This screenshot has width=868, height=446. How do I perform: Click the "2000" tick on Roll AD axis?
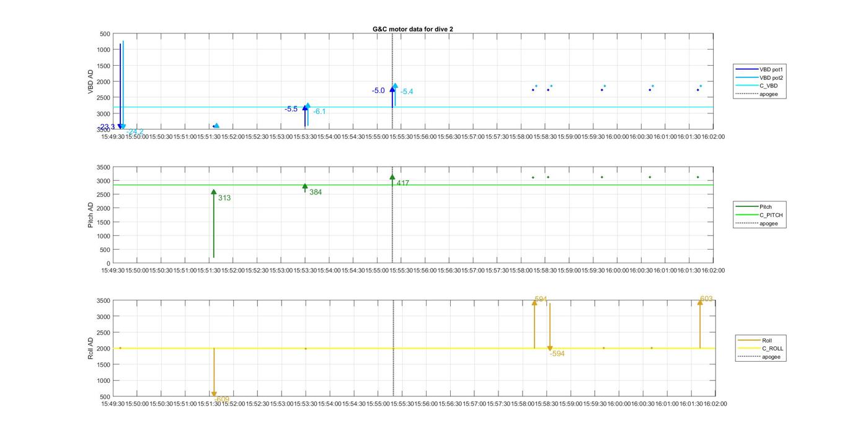(105, 349)
